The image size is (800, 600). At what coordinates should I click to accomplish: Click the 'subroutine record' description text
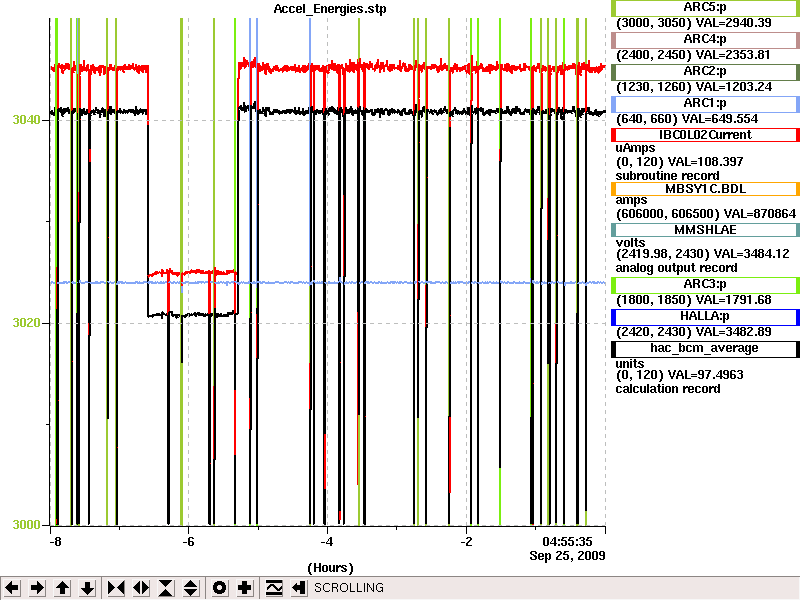(x=667, y=176)
